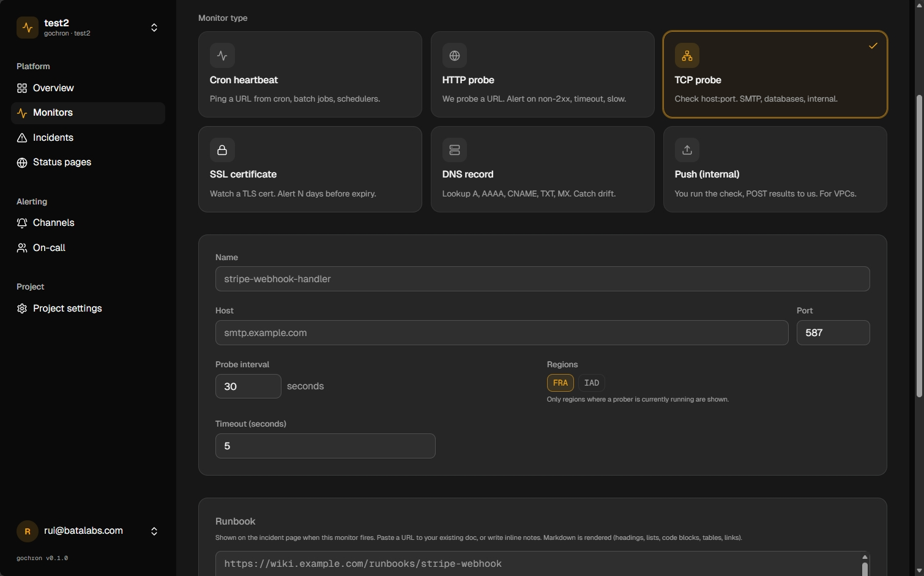This screenshot has width=924, height=576.
Task: Click the Name input field
Action: pyautogui.click(x=543, y=279)
